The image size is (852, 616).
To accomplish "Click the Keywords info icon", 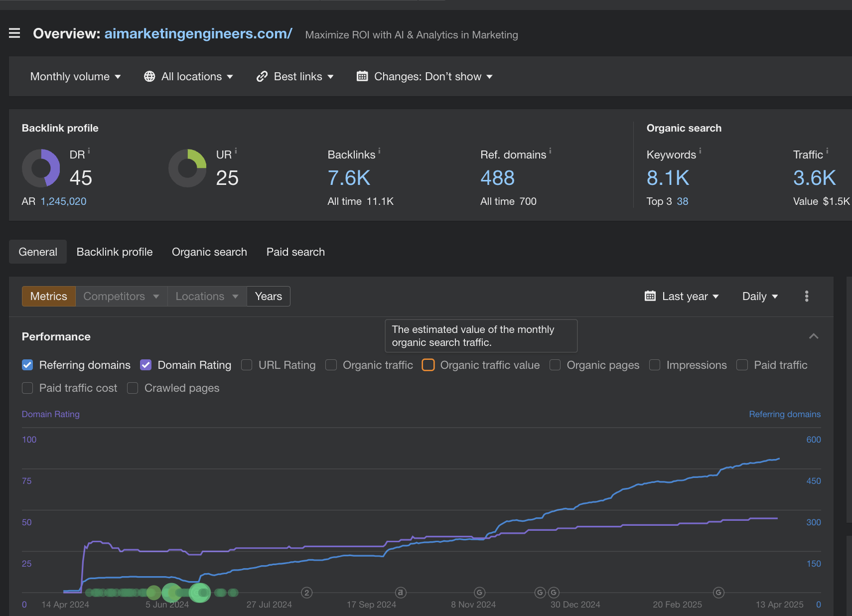I will [x=700, y=151].
